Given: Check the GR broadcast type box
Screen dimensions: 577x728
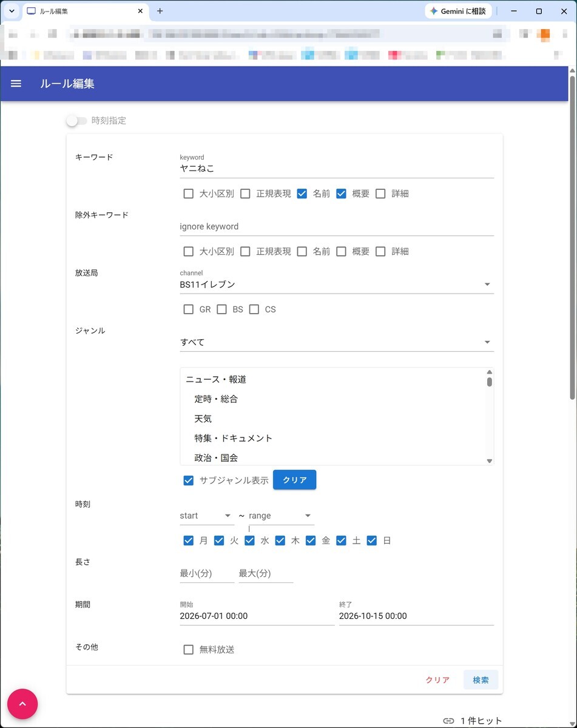Looking at the screenshot, I should [x=189, y=309].
